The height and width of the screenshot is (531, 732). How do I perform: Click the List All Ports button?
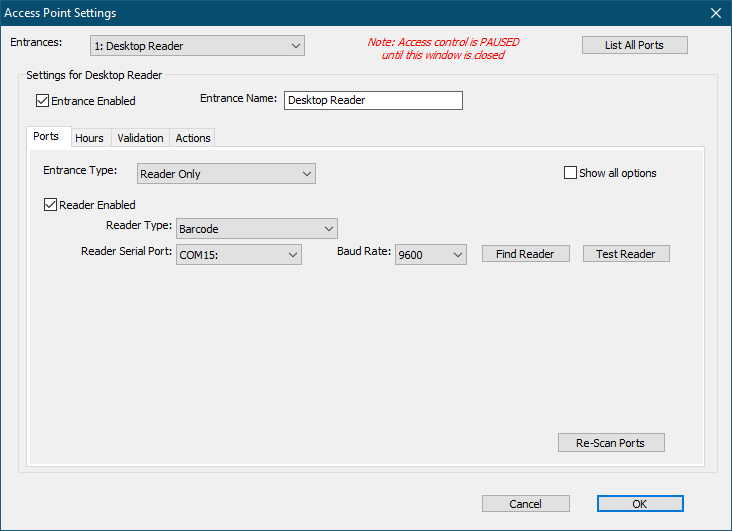634,45
